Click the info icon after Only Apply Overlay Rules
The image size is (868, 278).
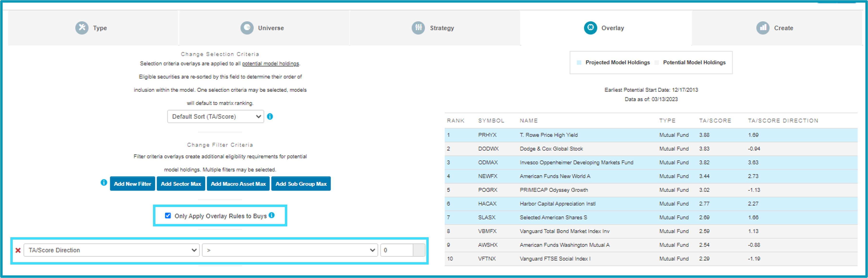click(272, 215)
